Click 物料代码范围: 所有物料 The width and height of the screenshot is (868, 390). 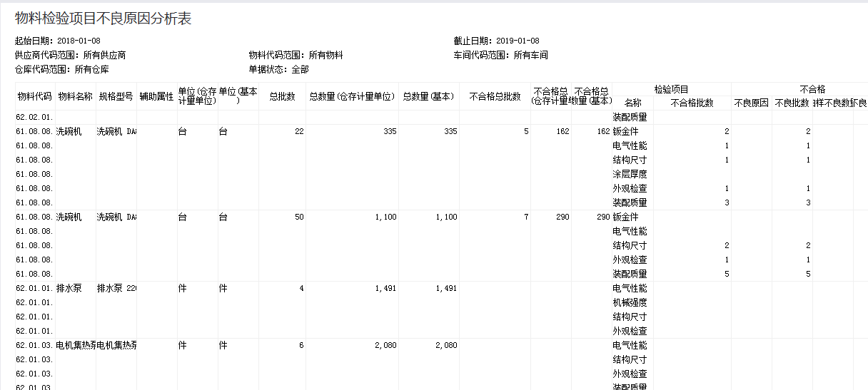pyautogui.click(x=296, y=55)
